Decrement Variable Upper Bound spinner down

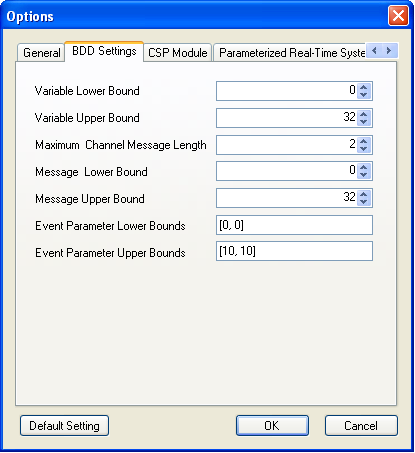coord(364,122)
